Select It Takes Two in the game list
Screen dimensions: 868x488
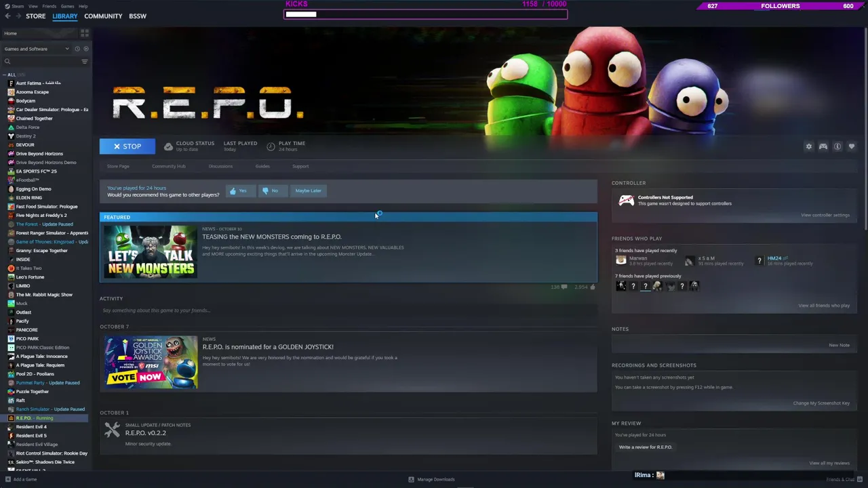click(28, 268)
